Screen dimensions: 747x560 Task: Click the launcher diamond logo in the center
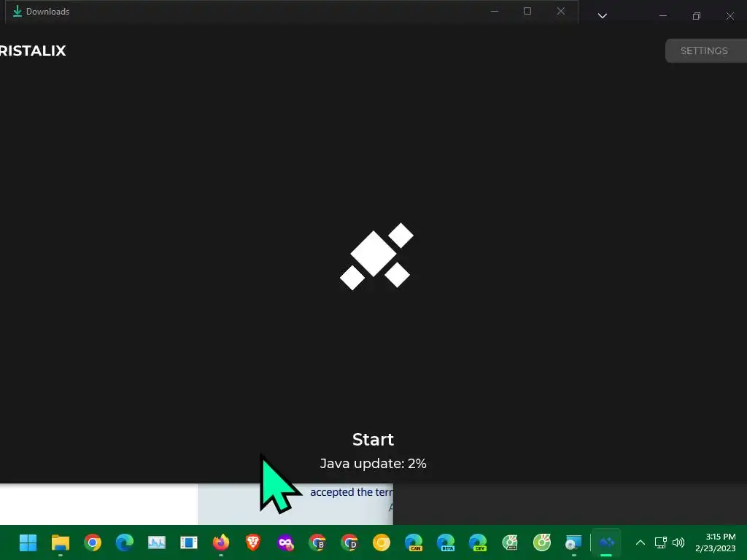[x=376, y=256]
